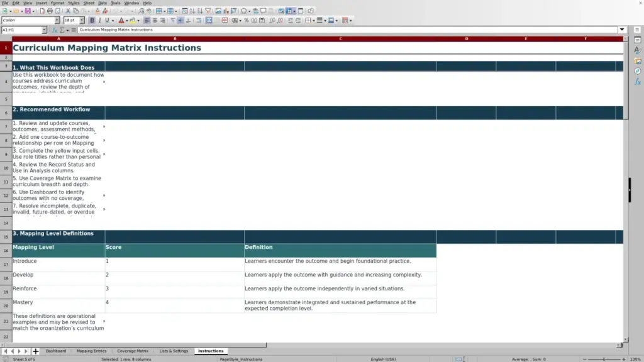The image size is (644, 362).
Task: Adjust zoom slider handle
Action: tap(604, 359)
